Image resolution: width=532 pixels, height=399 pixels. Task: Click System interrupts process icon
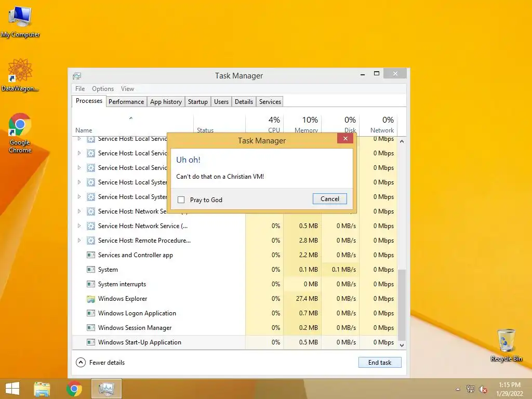(x=90, y=284)
